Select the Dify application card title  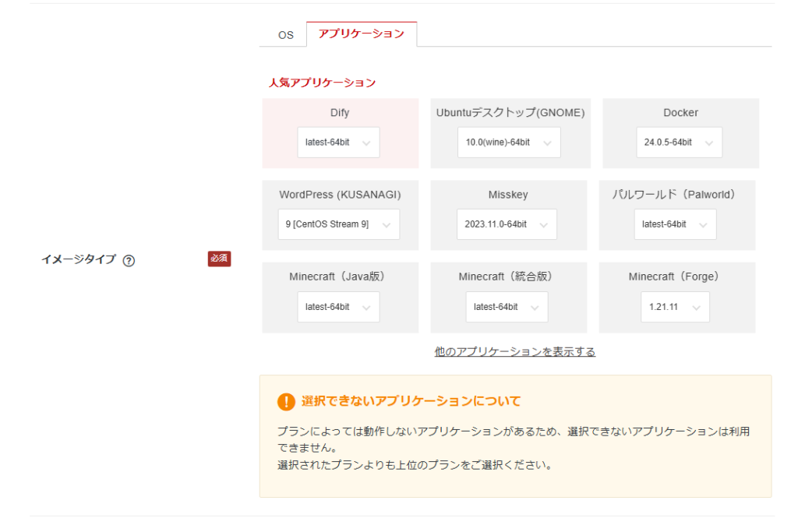click(340, 113)
